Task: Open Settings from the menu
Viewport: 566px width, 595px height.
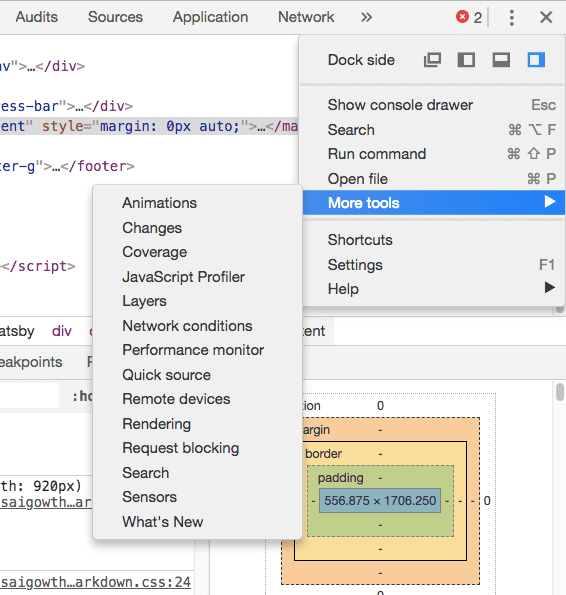Action: click(x=355, y=265)
